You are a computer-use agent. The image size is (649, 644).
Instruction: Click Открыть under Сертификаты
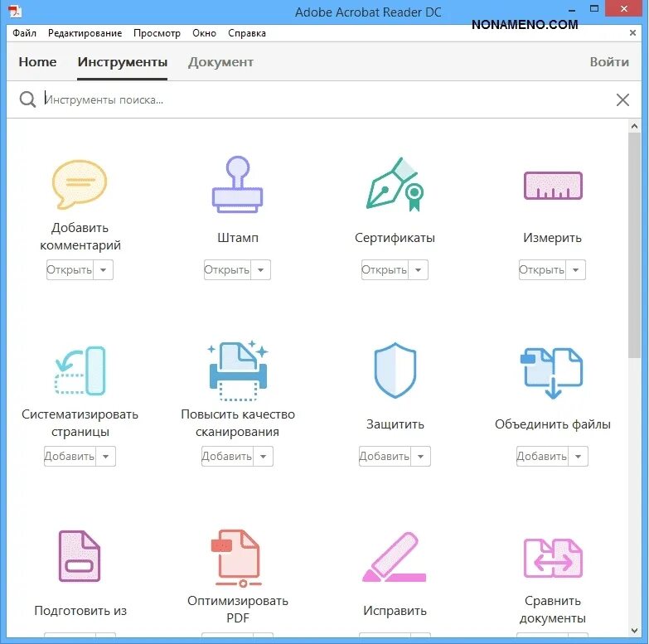point(385,270)
